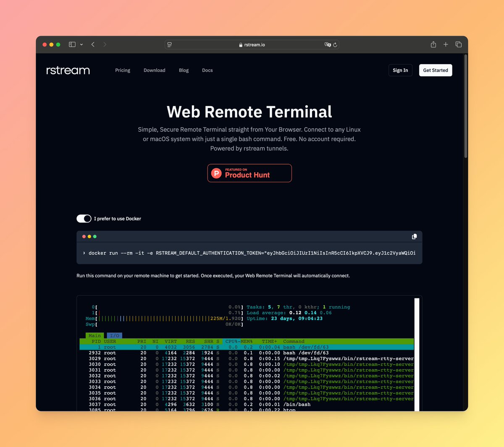Open the Download menu item
Viewport: 504px width, 447px height.
[155, 70]
